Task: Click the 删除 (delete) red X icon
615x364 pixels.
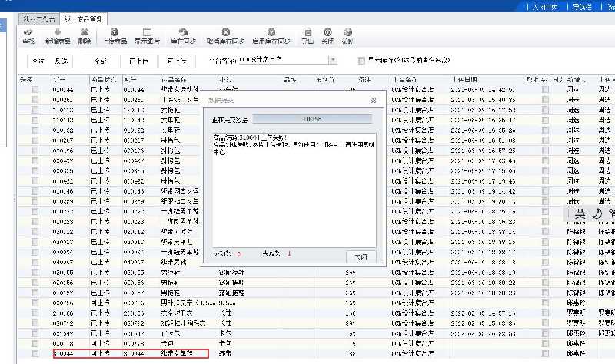Action: [x=85, y=33]
